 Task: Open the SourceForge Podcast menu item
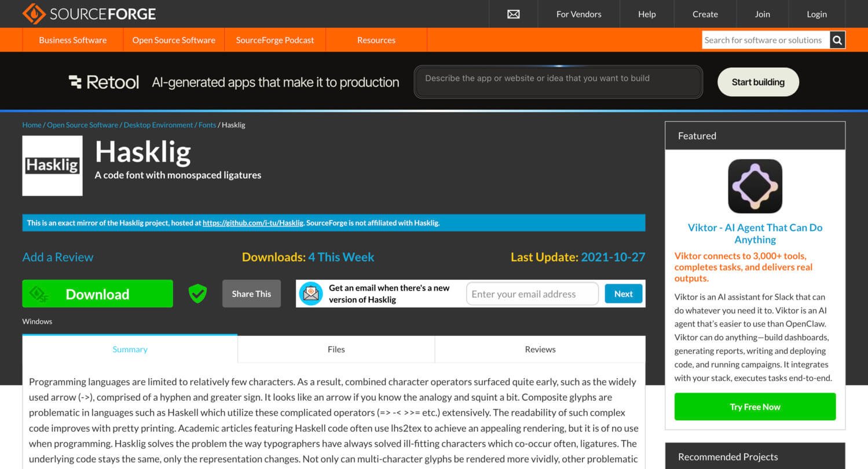point(275,40)
